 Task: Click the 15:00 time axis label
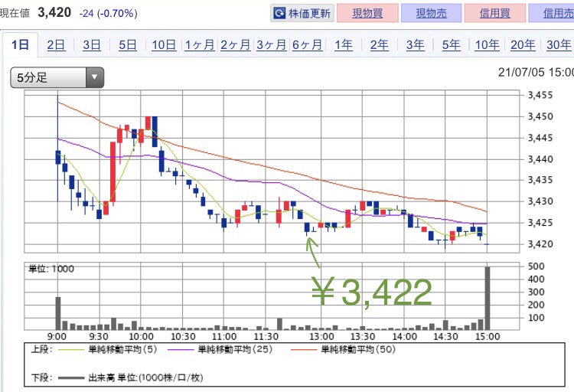488,336
